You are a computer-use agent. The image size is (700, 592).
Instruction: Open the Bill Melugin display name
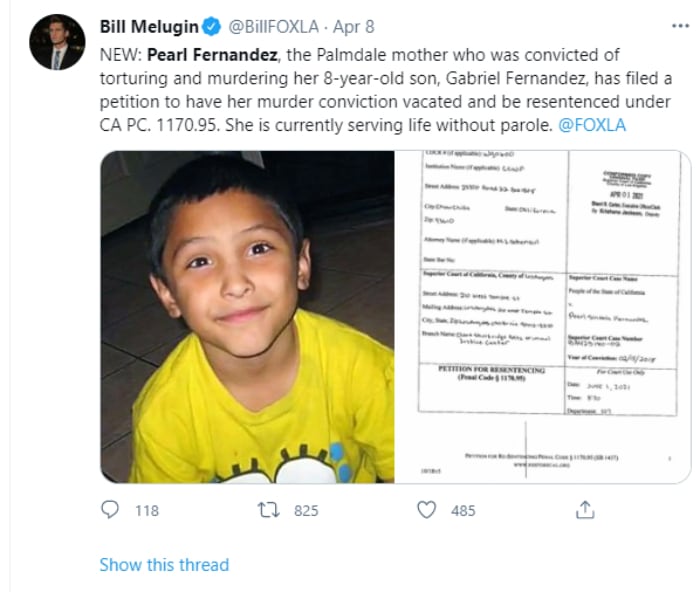[x=149, y=27]
